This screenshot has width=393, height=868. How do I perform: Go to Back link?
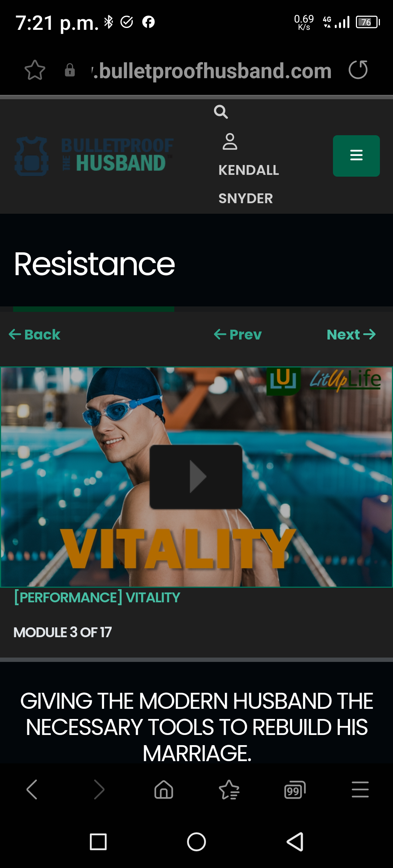35,334
